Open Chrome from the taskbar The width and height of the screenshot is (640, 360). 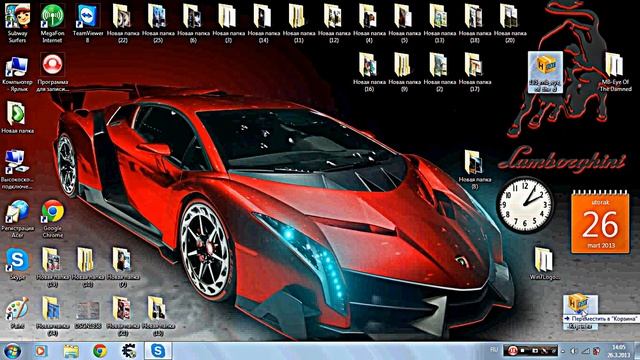click(100, 351)
